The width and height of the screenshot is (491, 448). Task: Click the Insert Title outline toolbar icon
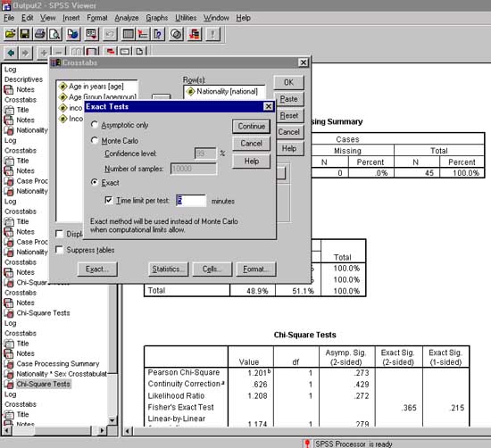pyautogui.click(x=125, y=52)
